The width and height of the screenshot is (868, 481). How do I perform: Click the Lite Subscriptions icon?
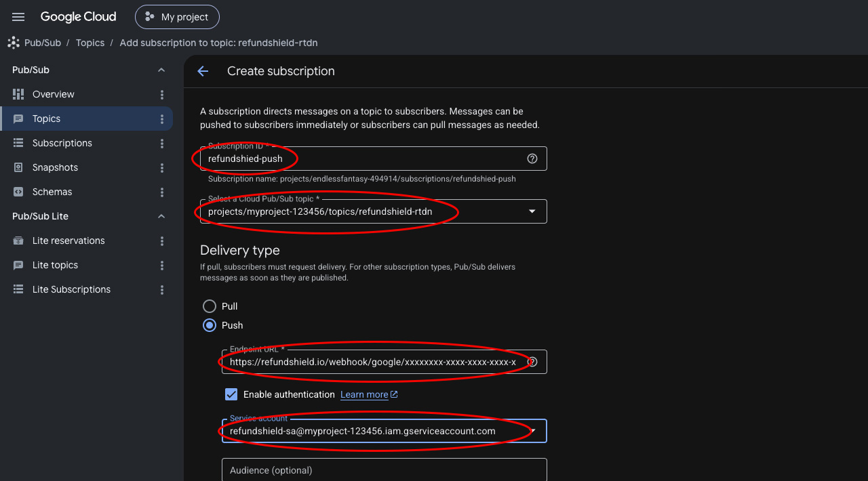(x=18, y=289)
